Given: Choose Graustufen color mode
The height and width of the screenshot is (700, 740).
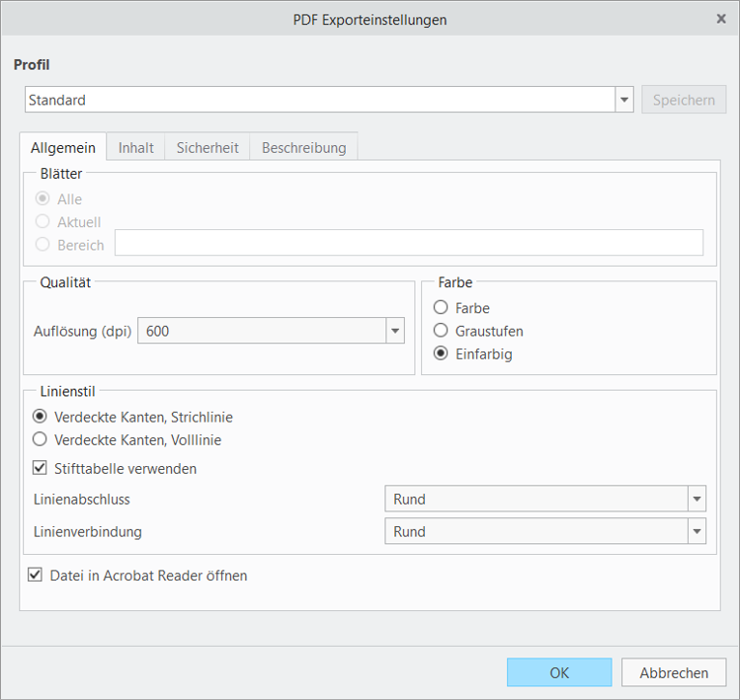Looking at the screenshot, I should [x=441, y=331].
